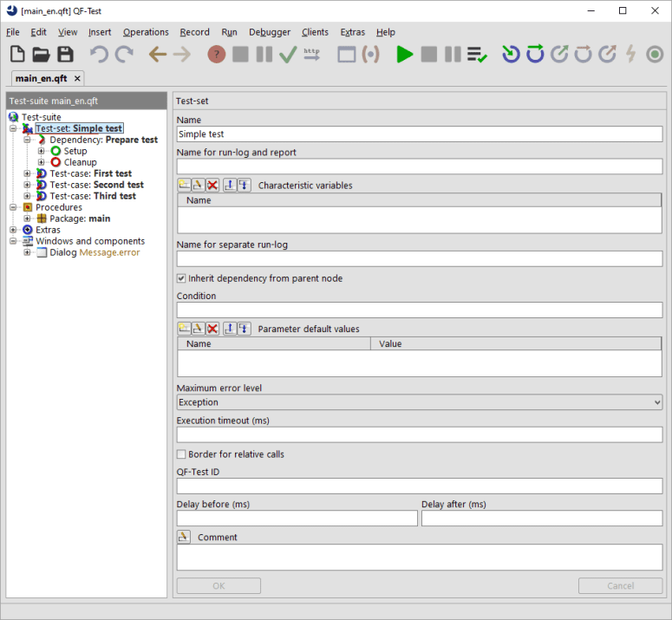Edit selected Characteristic variables row
Image resolution: width=672 pixels, height=620 pixels.
tap(198, 185)
